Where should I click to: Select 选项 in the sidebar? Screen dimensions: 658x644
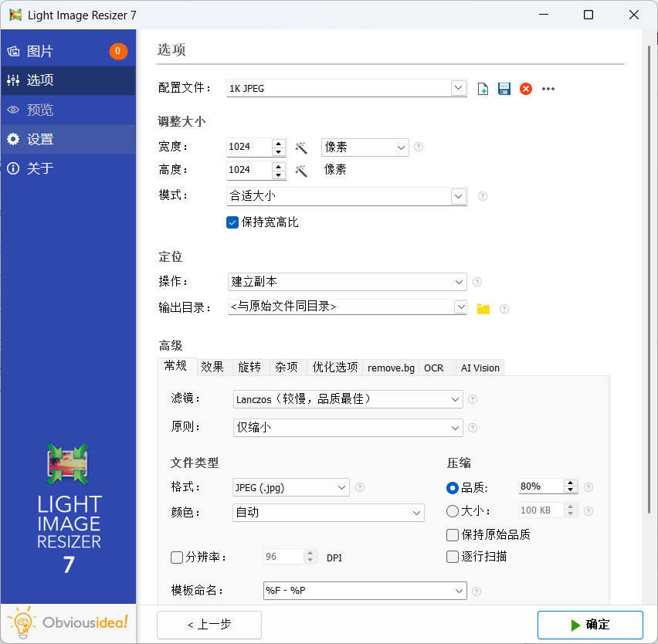click(68, 80)
